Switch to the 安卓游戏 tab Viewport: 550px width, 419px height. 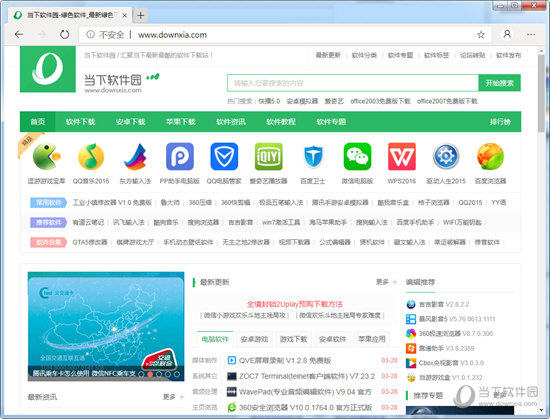[x=254, y=339]
